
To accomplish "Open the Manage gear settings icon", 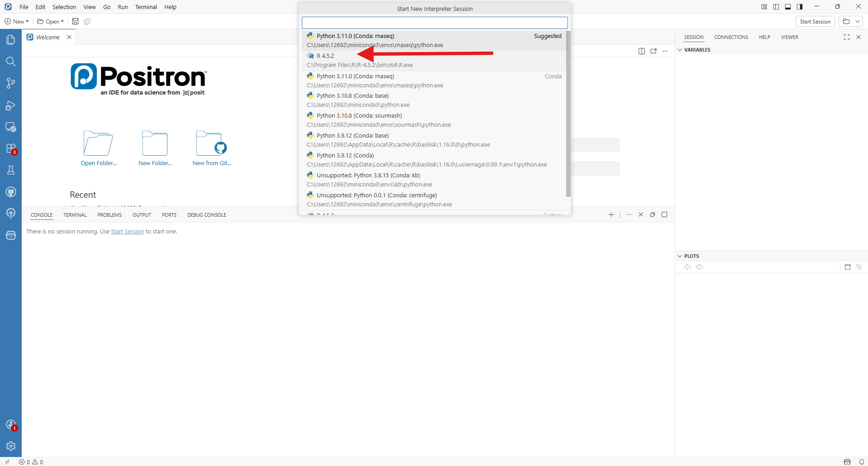I will tap(11, 446).
